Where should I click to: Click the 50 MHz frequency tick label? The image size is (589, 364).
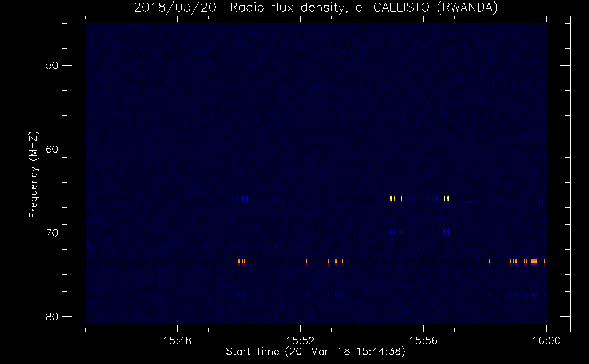[52, 66]
